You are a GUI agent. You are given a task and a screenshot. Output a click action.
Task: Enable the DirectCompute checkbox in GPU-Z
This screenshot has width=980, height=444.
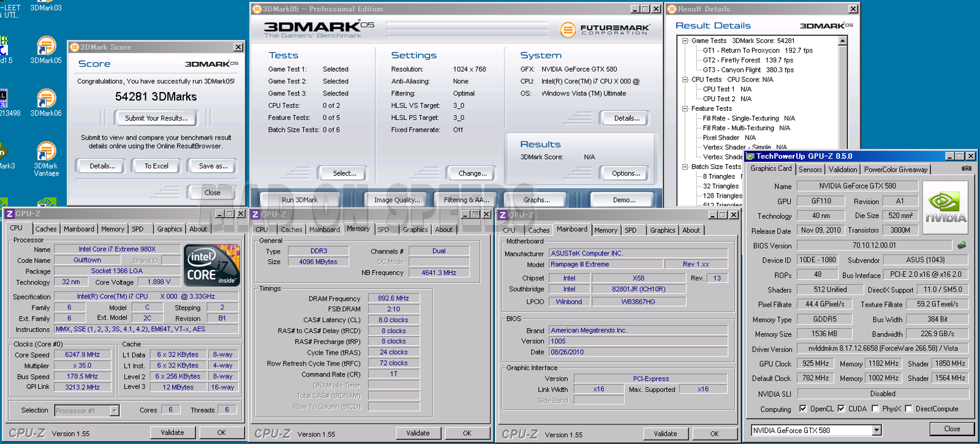[909, 408]
